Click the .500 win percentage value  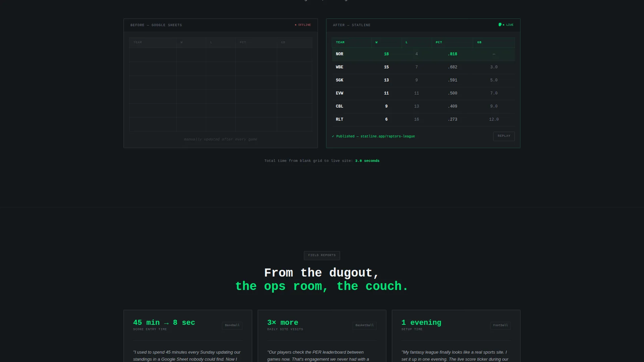click(x=452, y=93)
